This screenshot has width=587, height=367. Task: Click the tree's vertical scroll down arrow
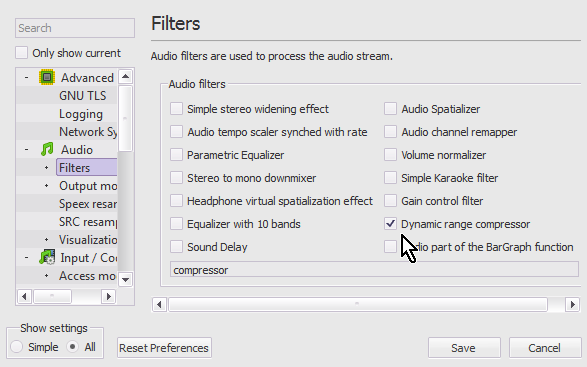(x=125, y=279)
